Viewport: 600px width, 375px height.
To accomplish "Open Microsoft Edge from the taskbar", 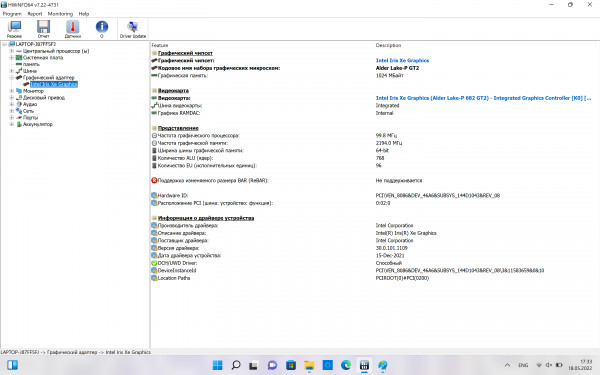I will tap(346, 365).
